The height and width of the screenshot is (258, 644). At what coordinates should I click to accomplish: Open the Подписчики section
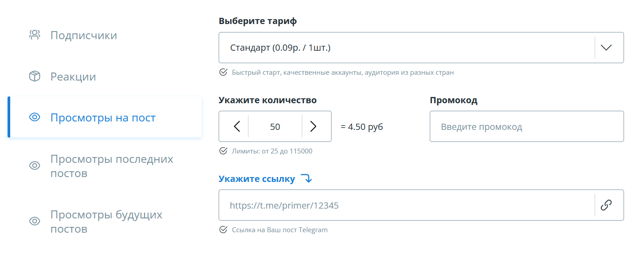click(84, 35)
